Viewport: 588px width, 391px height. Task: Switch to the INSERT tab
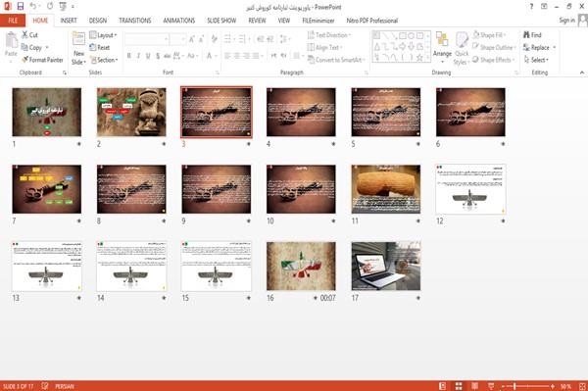tap(69, 21)
